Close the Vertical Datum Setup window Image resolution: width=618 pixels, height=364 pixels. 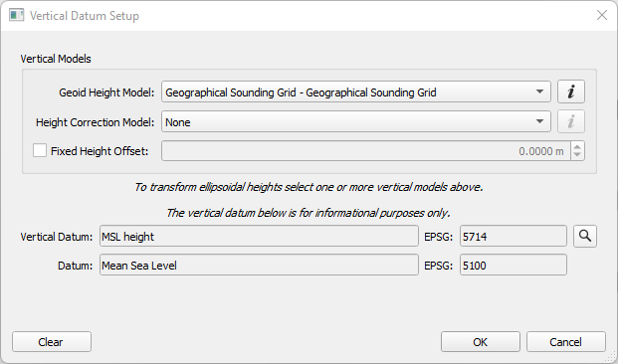[x=602, y=15]
